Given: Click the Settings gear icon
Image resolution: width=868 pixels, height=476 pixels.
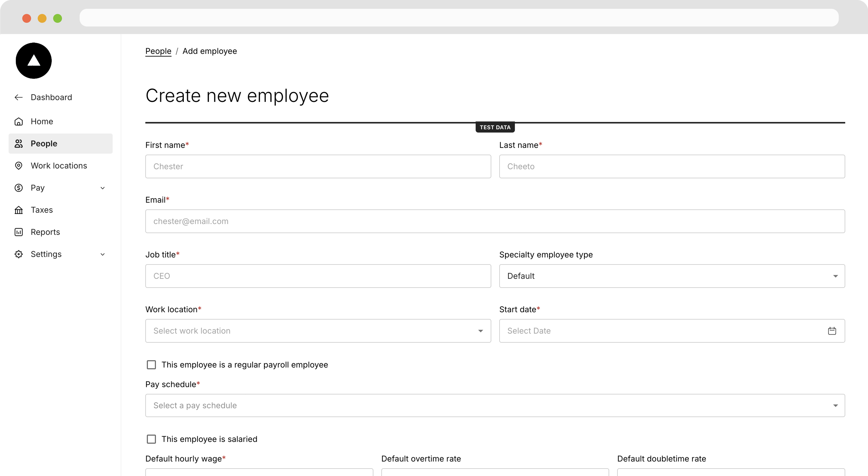Looking at the screenshot, I should coord(19,254).
